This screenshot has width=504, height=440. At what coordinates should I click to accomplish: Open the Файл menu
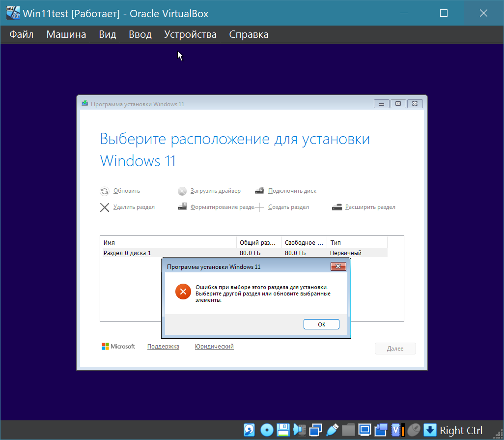pos(21,34)
